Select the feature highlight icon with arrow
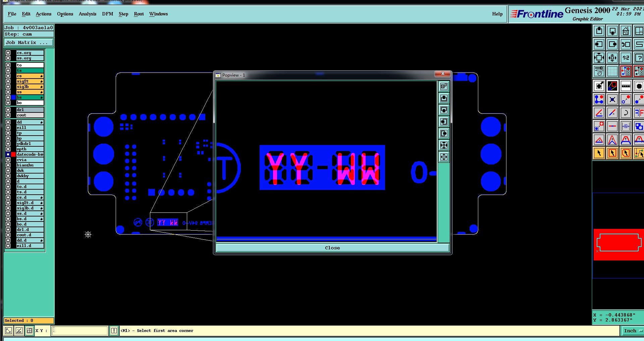This screenshot has width=644, height=341. (x=599, y=86)
